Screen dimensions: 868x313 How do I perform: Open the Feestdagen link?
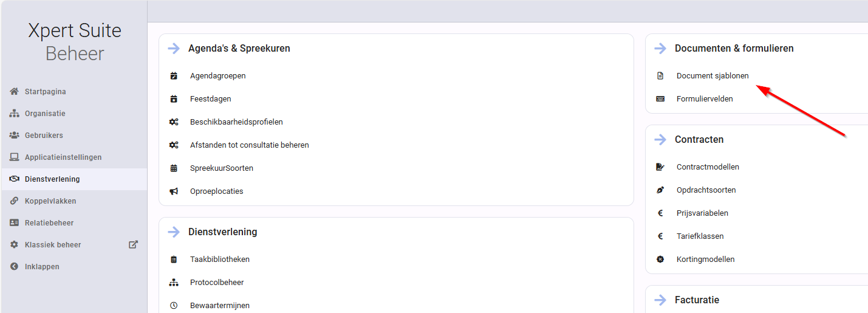[x=211, y=99]
